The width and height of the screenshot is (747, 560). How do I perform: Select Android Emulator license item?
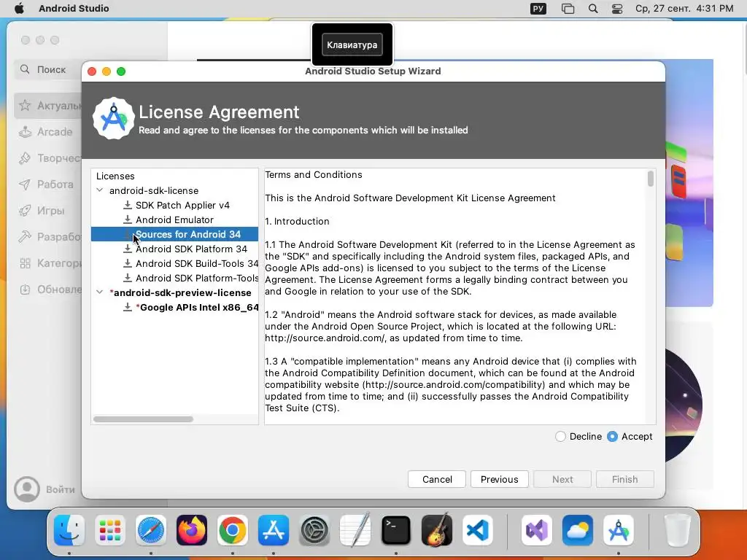(174, 219)
